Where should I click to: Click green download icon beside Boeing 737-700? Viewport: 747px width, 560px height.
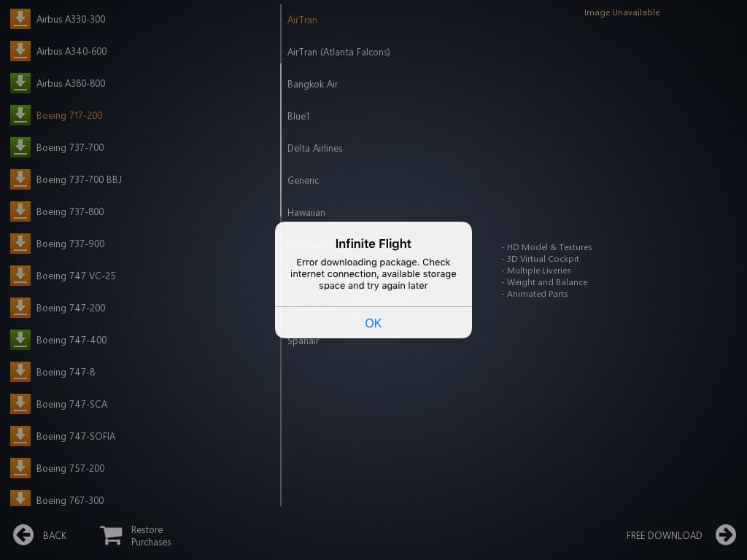(x=20, y=147)
